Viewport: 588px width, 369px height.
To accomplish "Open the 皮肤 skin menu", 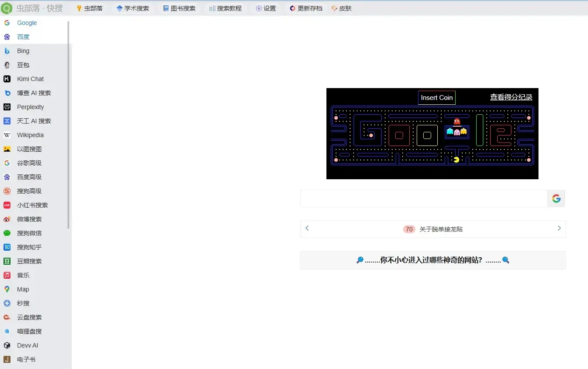I will 342,8.
